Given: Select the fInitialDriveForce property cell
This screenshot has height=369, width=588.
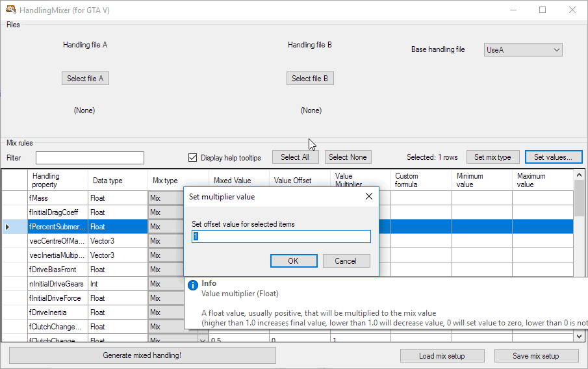Looking at the screenshot, I should point(58,298).
